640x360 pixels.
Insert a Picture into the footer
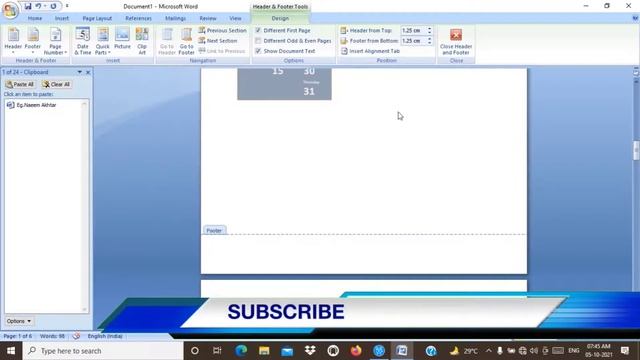pyautogui.click(x=122, y=40)
